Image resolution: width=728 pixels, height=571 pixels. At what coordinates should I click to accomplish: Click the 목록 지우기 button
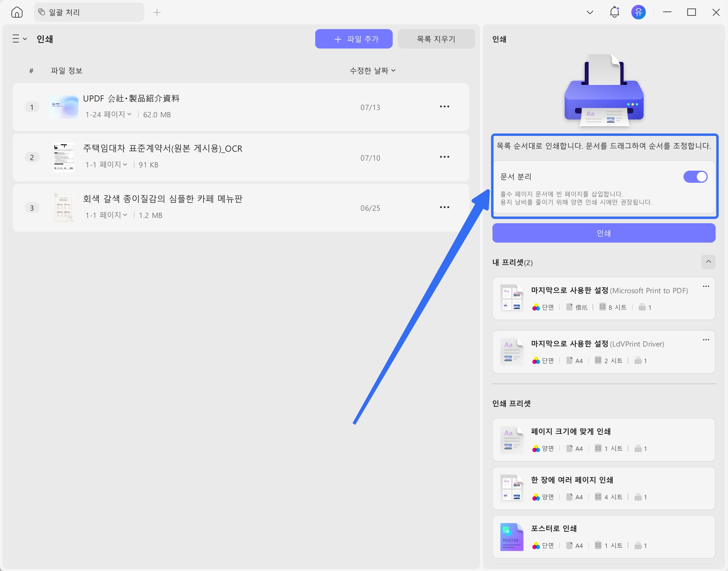point(436,39)
